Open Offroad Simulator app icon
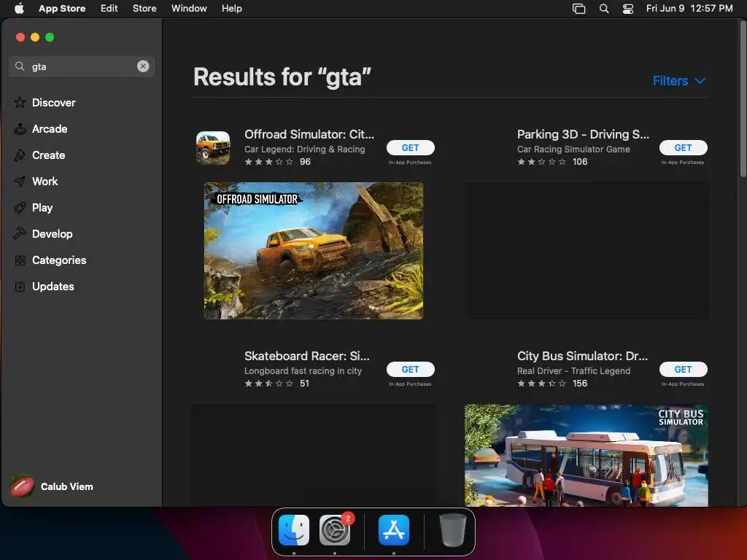This screenshot has height=560, width=747. coord(213,147)
